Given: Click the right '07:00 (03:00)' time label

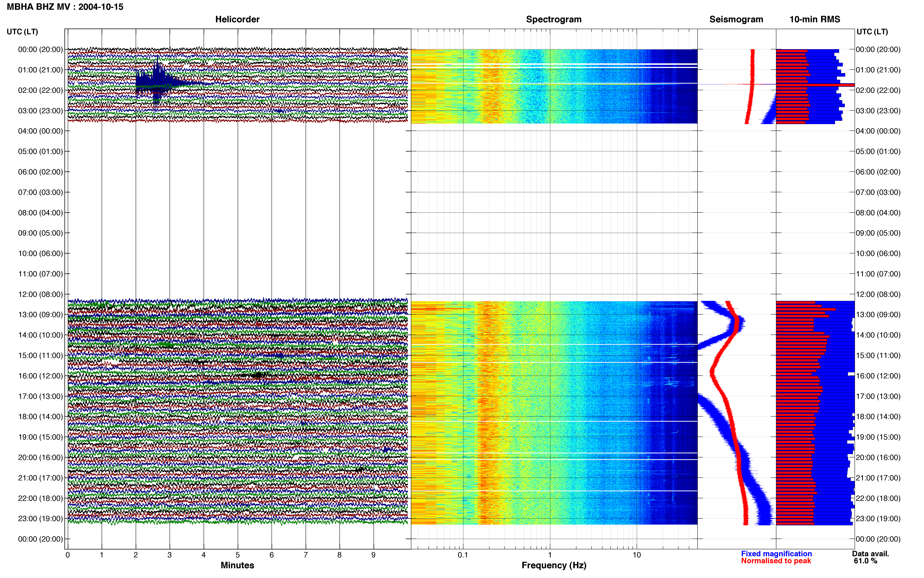Looking at the screenshot, I should 878,192.
